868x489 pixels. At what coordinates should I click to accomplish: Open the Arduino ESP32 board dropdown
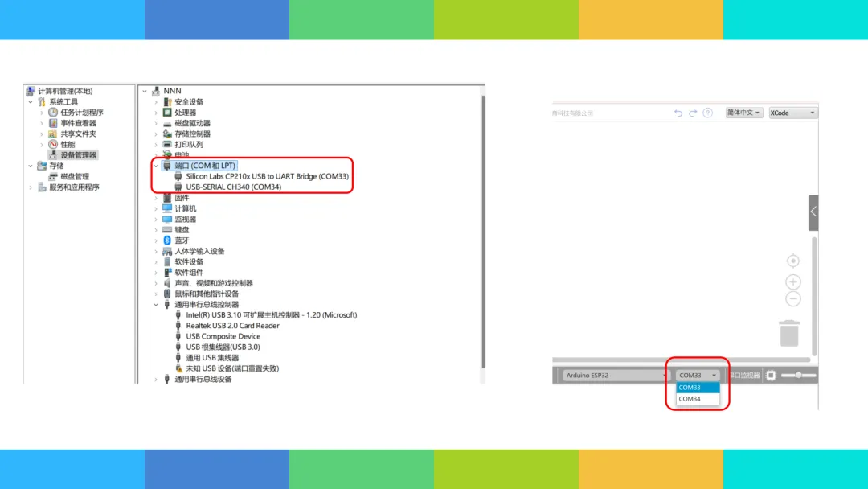616,376
